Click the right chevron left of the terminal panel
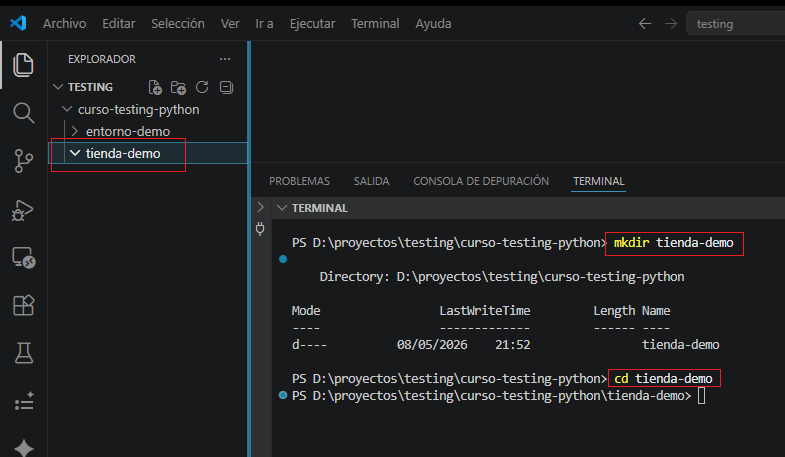Screen dimensions: 785x457 point(260,207)
